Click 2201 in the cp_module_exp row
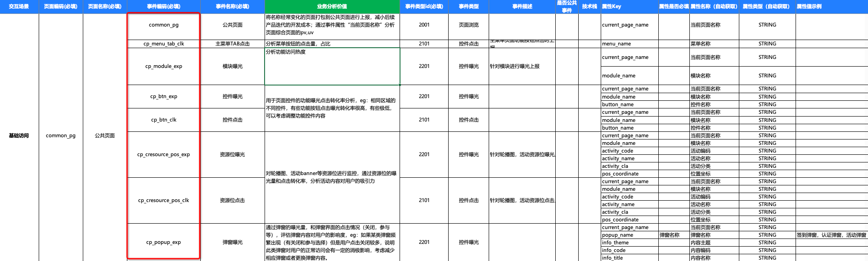868x261 pixels. click(x=424, y=66)
